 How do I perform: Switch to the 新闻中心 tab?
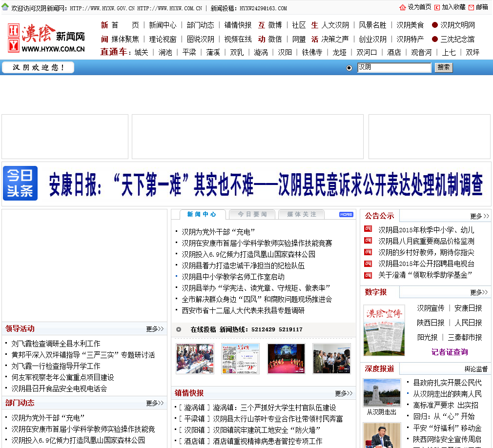pyautogui.click(x=202, y=214)
